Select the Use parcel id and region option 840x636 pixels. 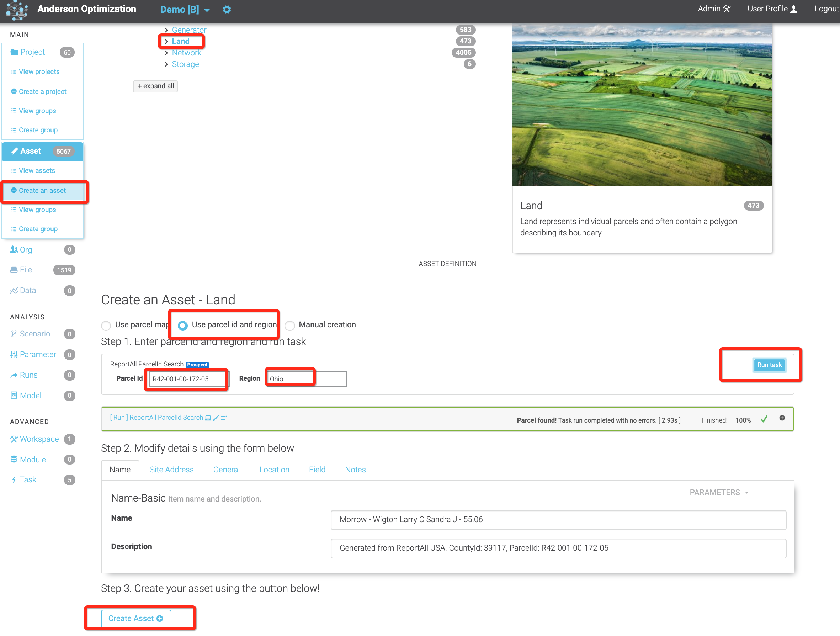click(183, 325)
